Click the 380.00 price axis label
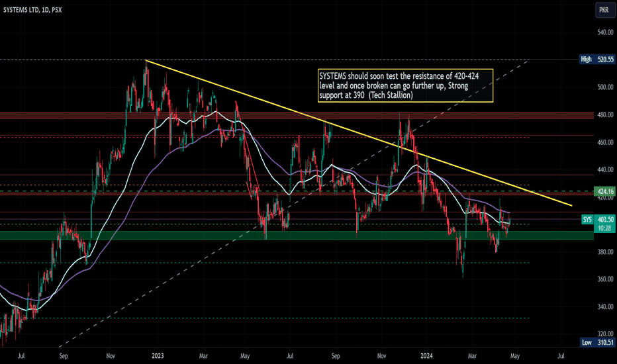Image resolution: width=617 pixels, height=364 pixels. pyautogui.click(x=605, y=252)
